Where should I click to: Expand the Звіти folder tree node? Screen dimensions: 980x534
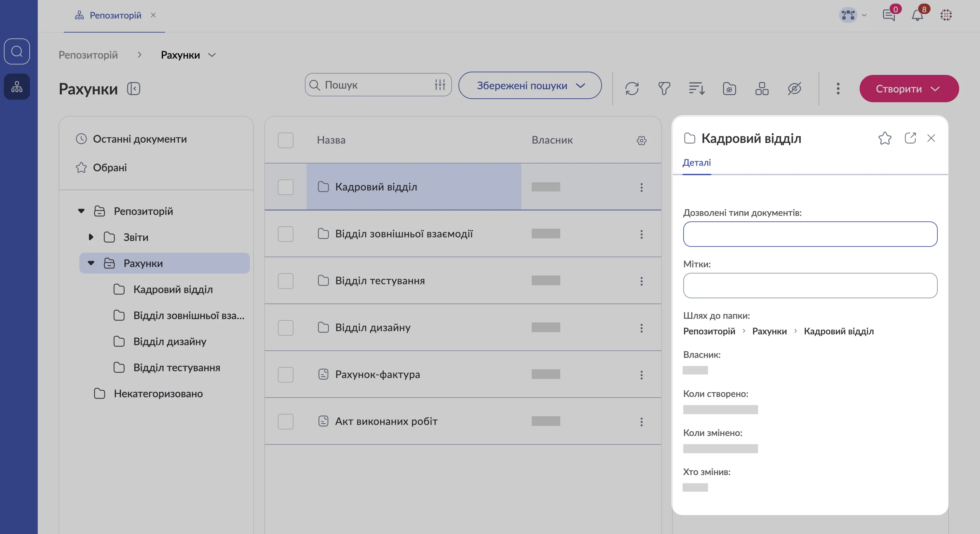(91, 237)
